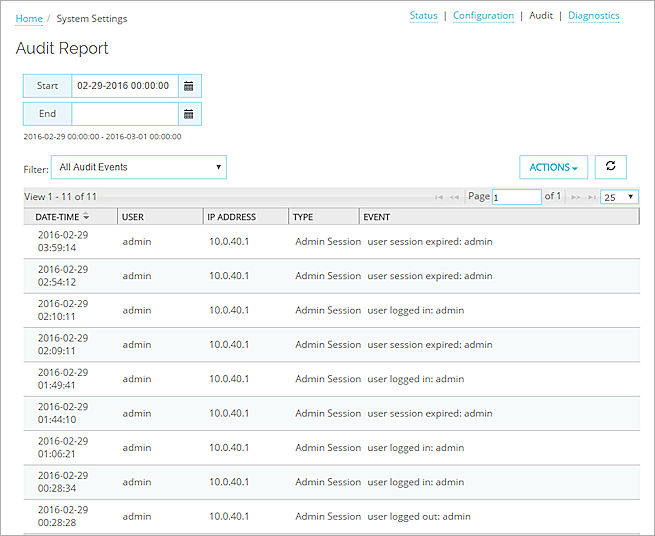The image size is (655, 536).
Task: Open the Diagnostics tab
Action: click(x=593, y=16)
